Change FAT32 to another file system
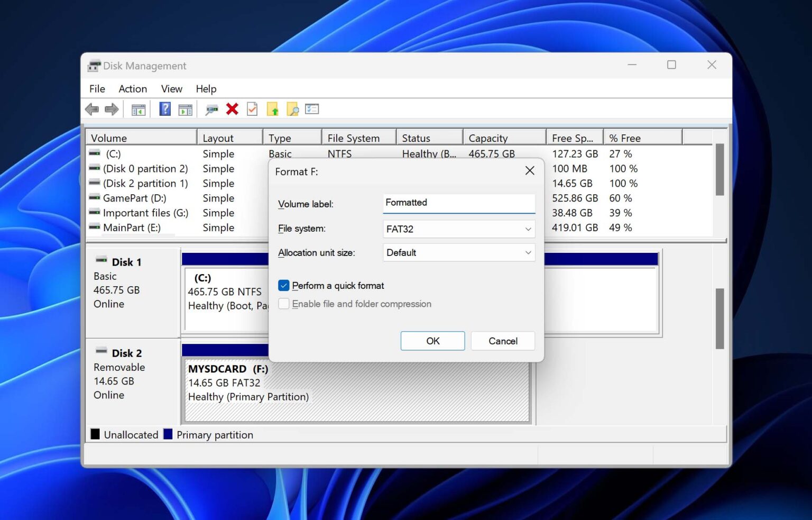Viewport: 812px width, 520px height. coord(458,229)
